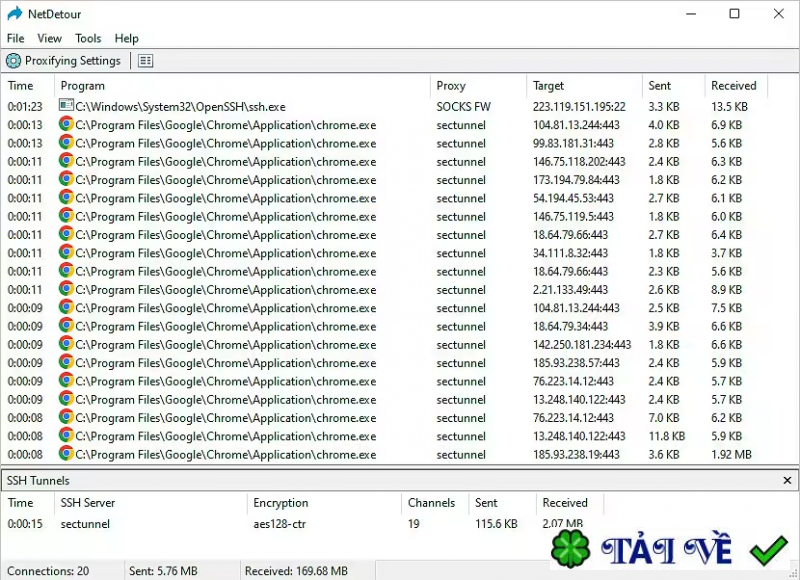Open Proxifying Settings via the gear icon
Screen dimensions: 800x580
coord(11,60)
